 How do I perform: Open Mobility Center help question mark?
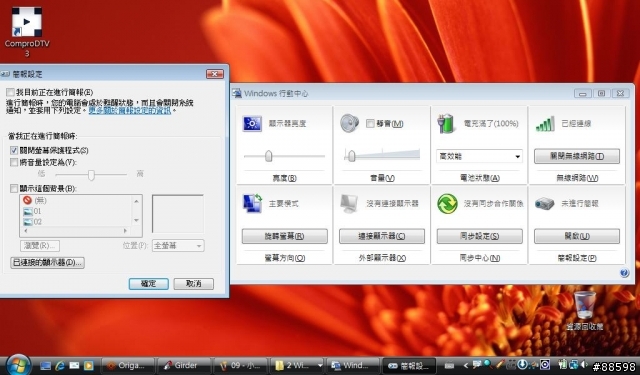click(x=624, y=273)
